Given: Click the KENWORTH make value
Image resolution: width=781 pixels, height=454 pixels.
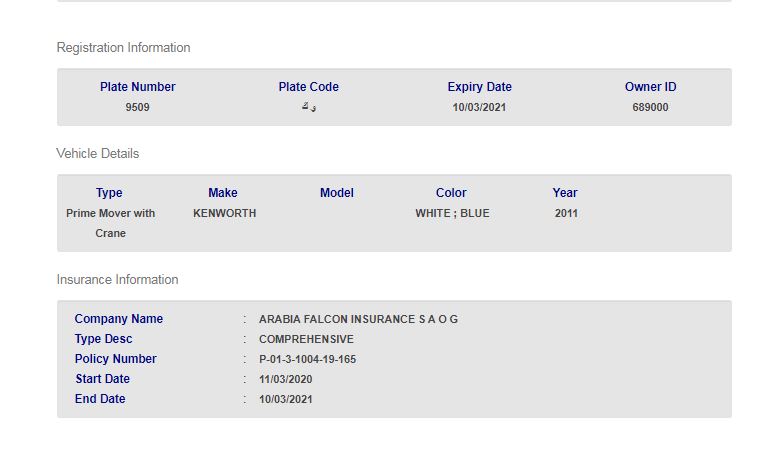Looking at the screenshot, I should tap(224, 213).
